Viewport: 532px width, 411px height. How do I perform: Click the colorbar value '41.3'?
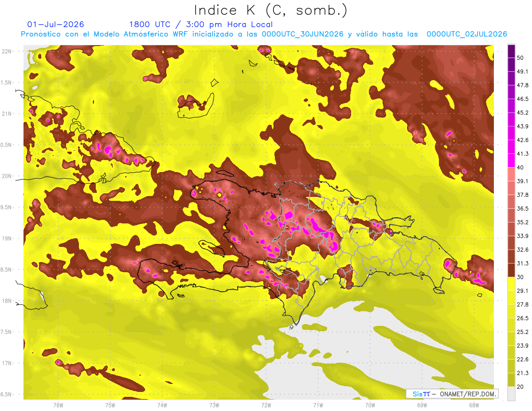[x=523, y=154]
